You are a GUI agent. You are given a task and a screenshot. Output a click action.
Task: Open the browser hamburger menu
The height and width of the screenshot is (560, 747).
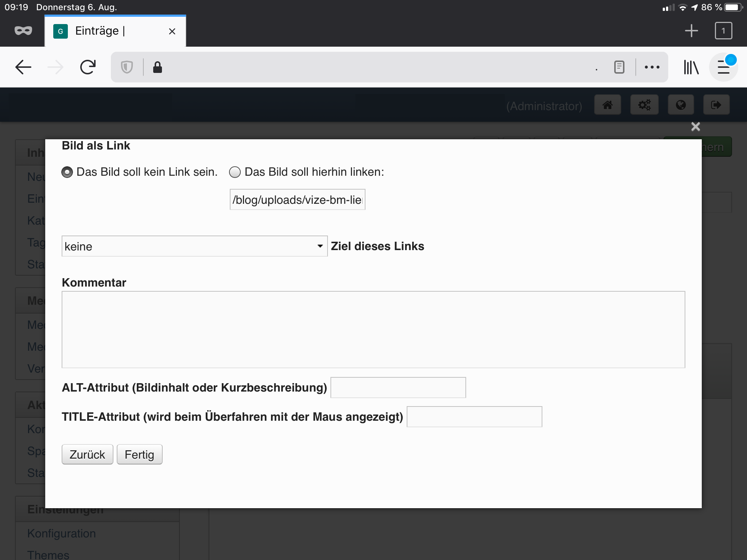point(723,67)
